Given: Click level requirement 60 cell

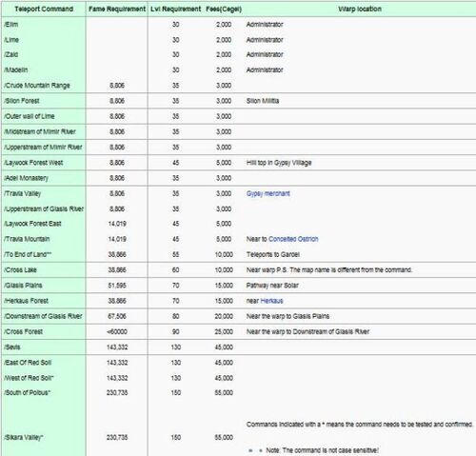Looking at the screenshot, I should coord(175,270).
